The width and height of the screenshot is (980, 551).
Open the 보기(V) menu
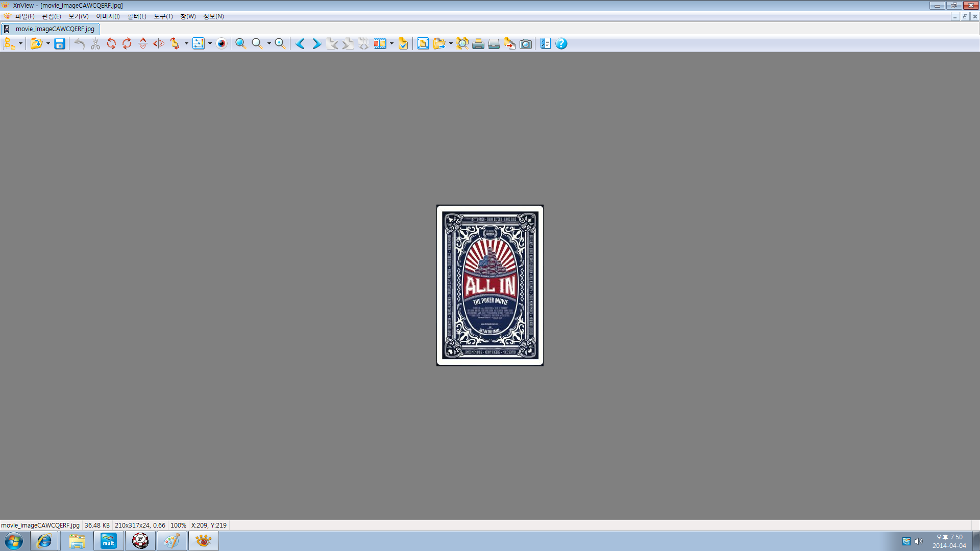pos(79,16)
